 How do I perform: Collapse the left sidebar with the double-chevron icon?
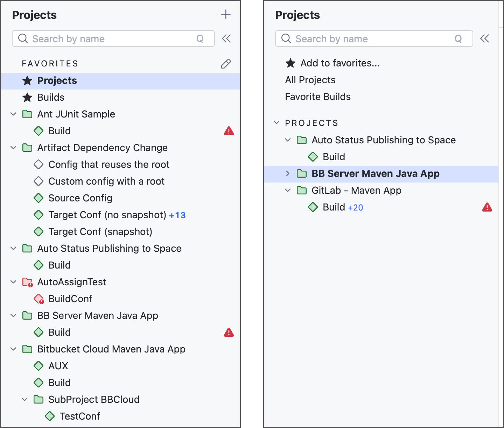(226, 38)
